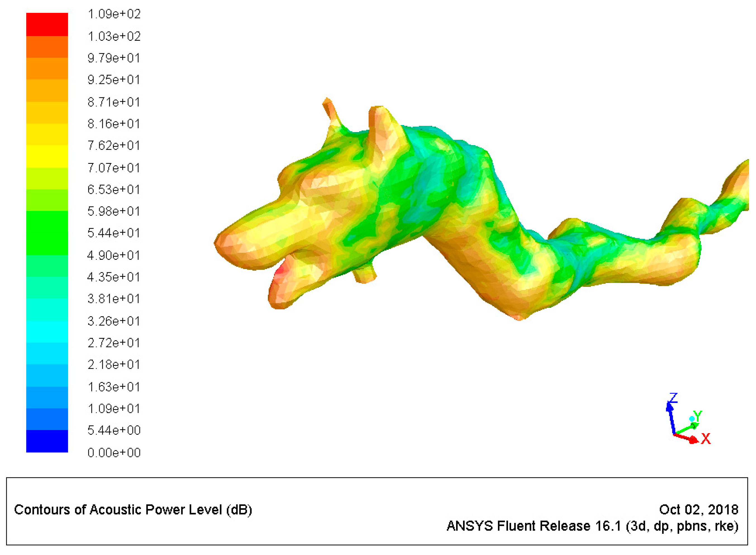Click the bright green legend band
The image size is (756, 555).
point(47,233)
